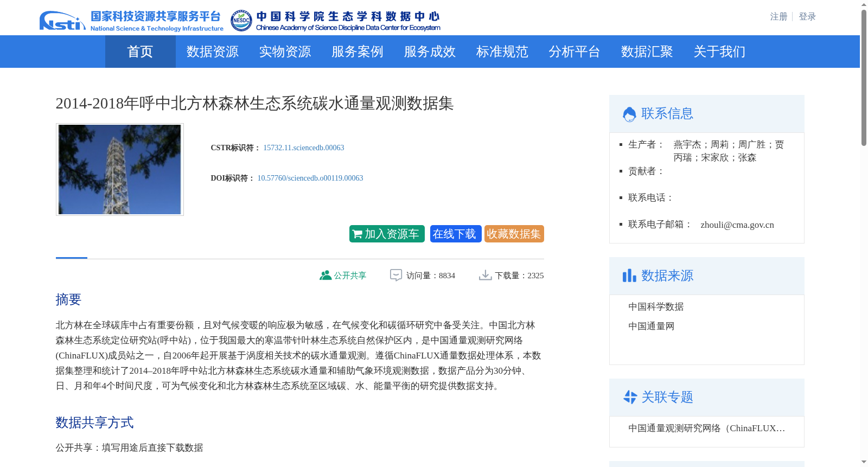The height and width of the screenshot is (467, 868).
Task: Click the flux tower thumbnail image
Action: 120,169
